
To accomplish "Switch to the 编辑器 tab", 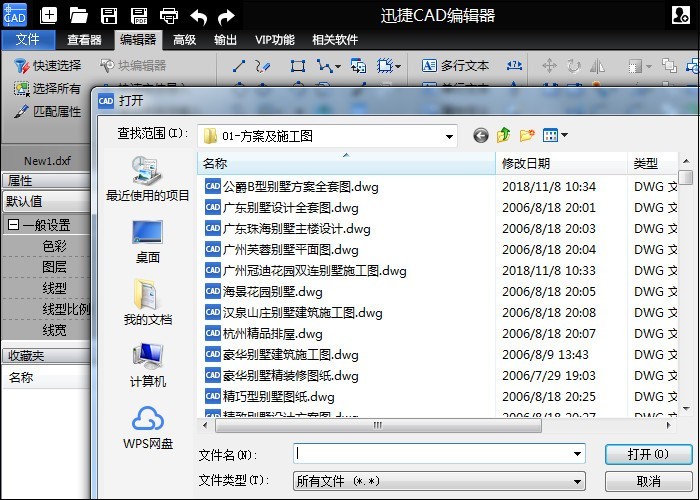I will click(138, 40).
